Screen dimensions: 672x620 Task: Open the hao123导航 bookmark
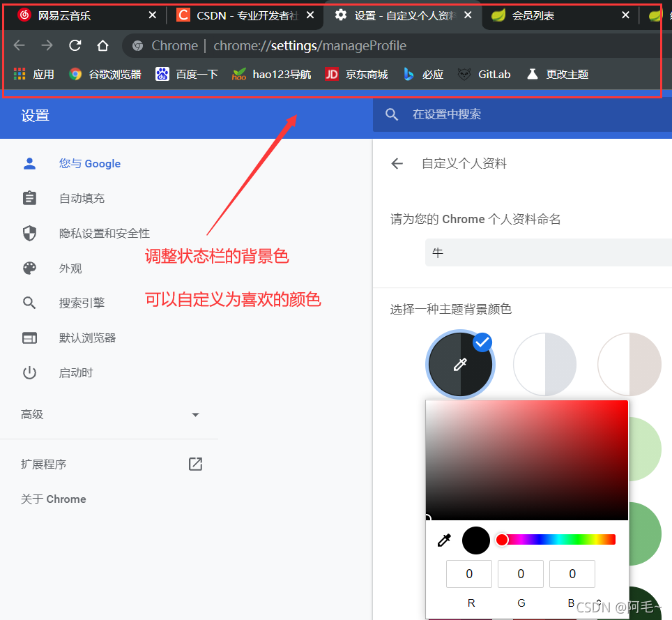(x=271, y=74)
